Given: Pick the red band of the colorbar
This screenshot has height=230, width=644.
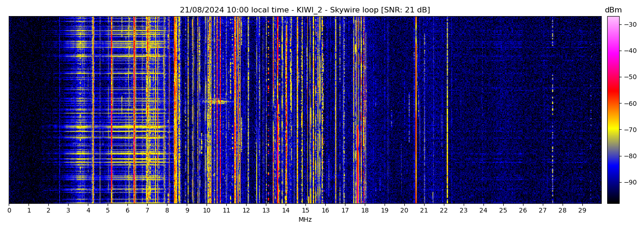Looking at the screenshot, I should coord(613,87).
